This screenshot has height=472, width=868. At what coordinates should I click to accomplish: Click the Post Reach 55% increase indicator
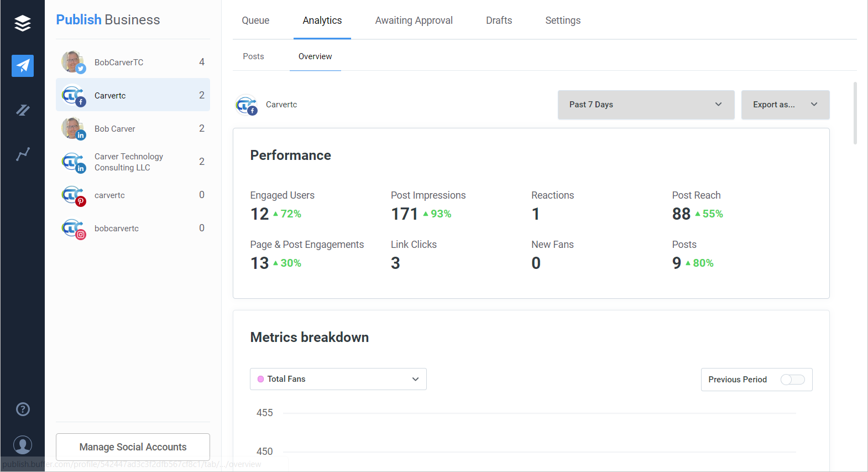click(709, 214)
